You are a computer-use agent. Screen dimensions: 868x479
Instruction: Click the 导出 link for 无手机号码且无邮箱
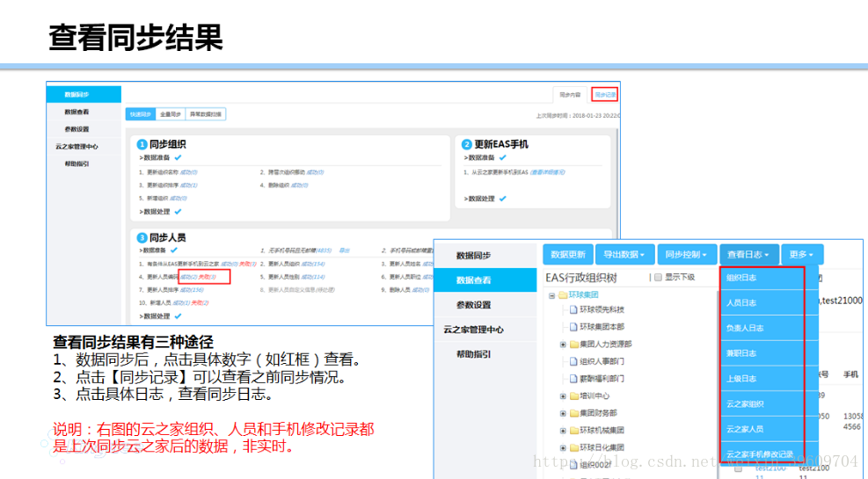[345, 251]
